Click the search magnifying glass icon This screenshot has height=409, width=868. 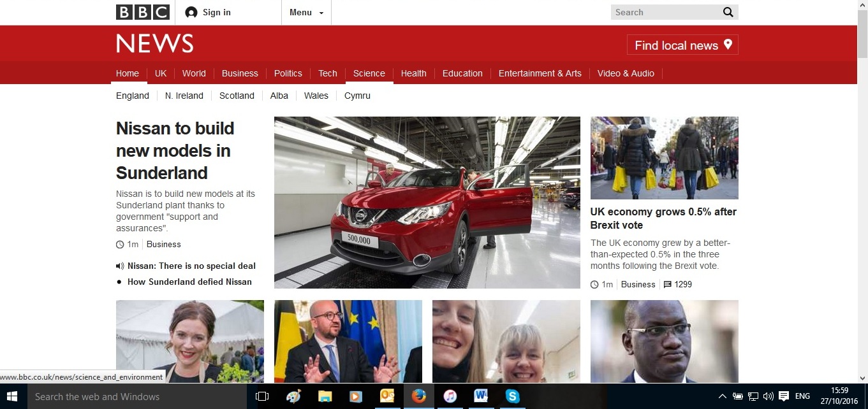[x=728, y=12]
